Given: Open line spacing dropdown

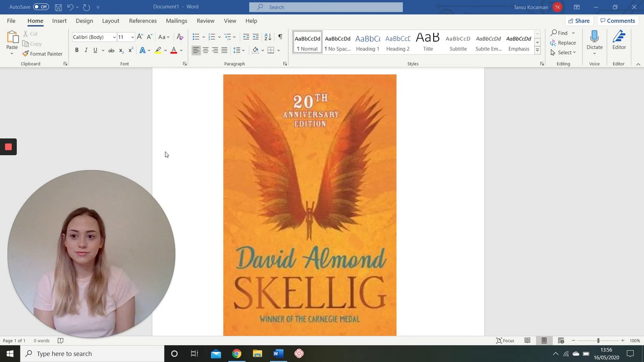Looking at the screenshot, I should (x=238, y=50).
